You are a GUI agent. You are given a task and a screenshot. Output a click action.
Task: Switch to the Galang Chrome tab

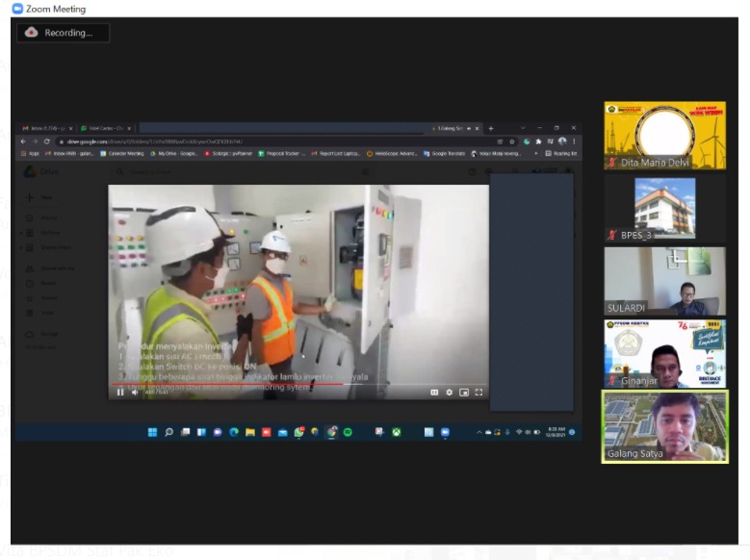453,128
